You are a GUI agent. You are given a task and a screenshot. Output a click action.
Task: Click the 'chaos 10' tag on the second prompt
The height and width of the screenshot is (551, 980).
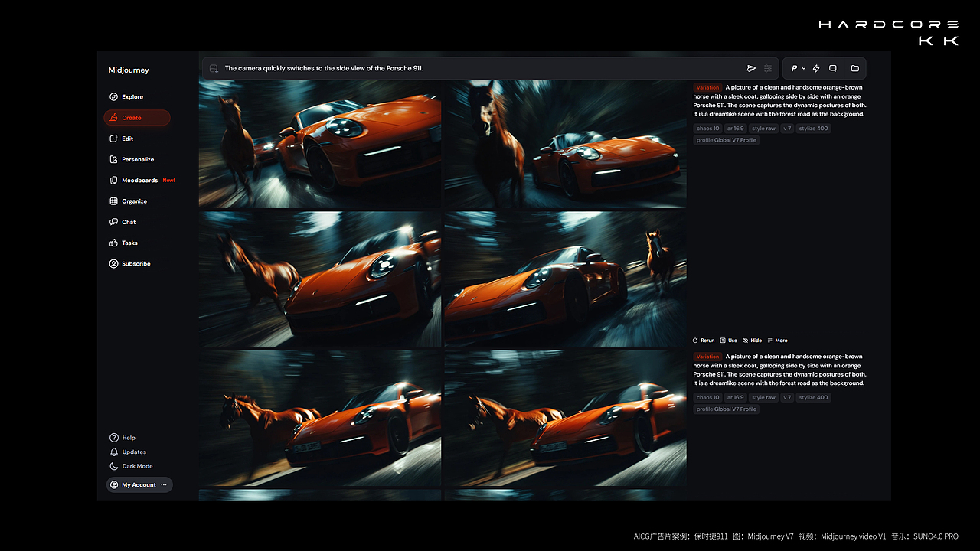point(708,397)
